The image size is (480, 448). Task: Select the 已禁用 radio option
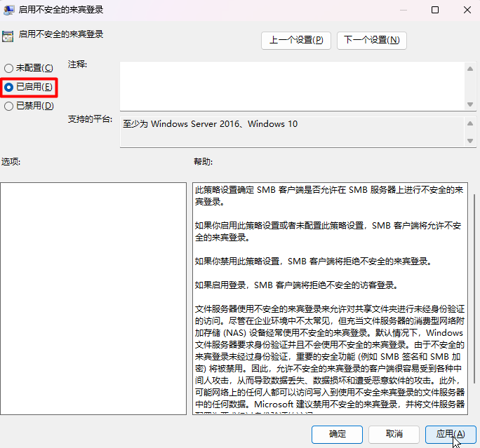pyautogui.click(x=8, y=106)
